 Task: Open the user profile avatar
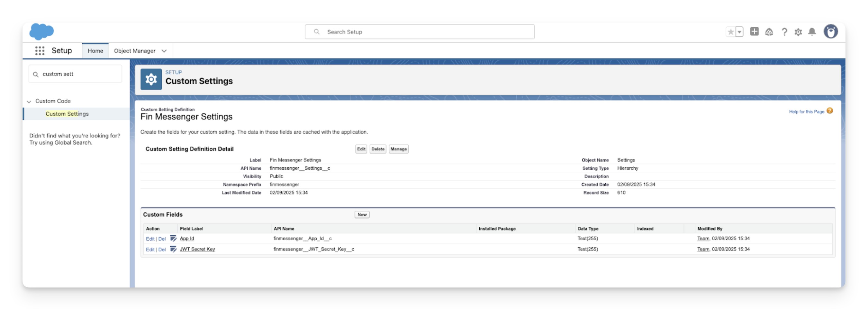830,32
